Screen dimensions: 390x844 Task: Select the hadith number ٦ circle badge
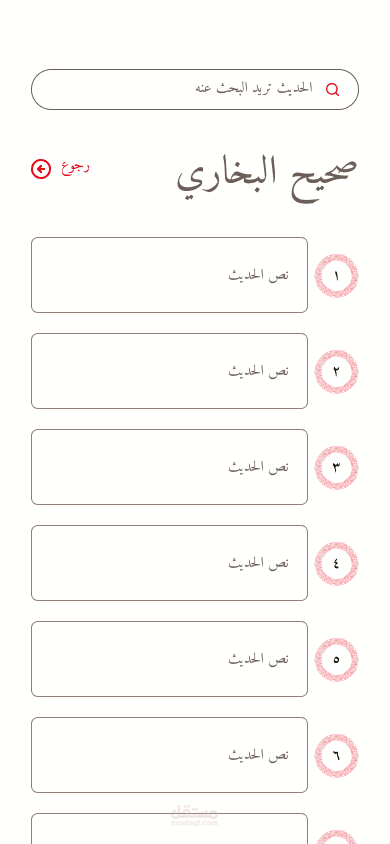336,755
